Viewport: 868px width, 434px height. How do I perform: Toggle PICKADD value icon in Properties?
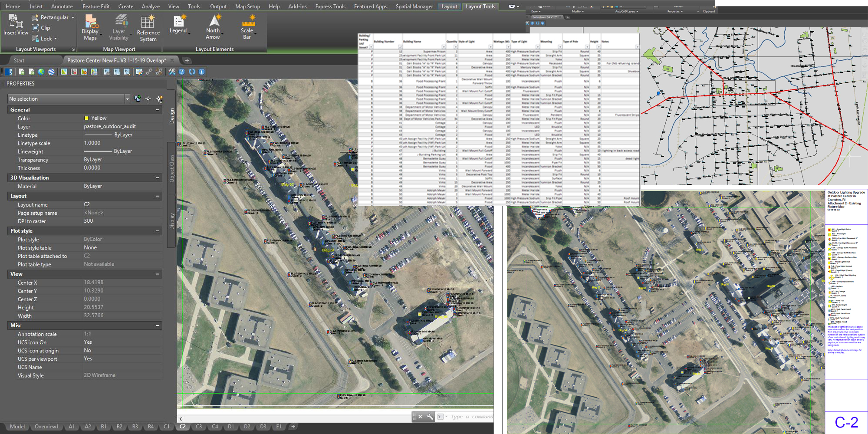[138, 99]
